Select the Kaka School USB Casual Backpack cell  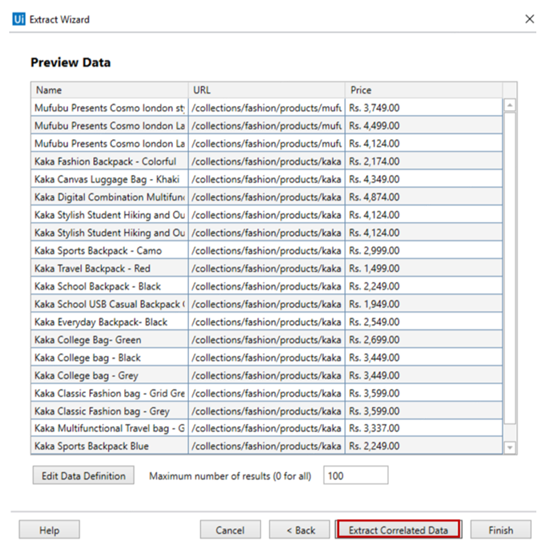click(x=109, y=304)
